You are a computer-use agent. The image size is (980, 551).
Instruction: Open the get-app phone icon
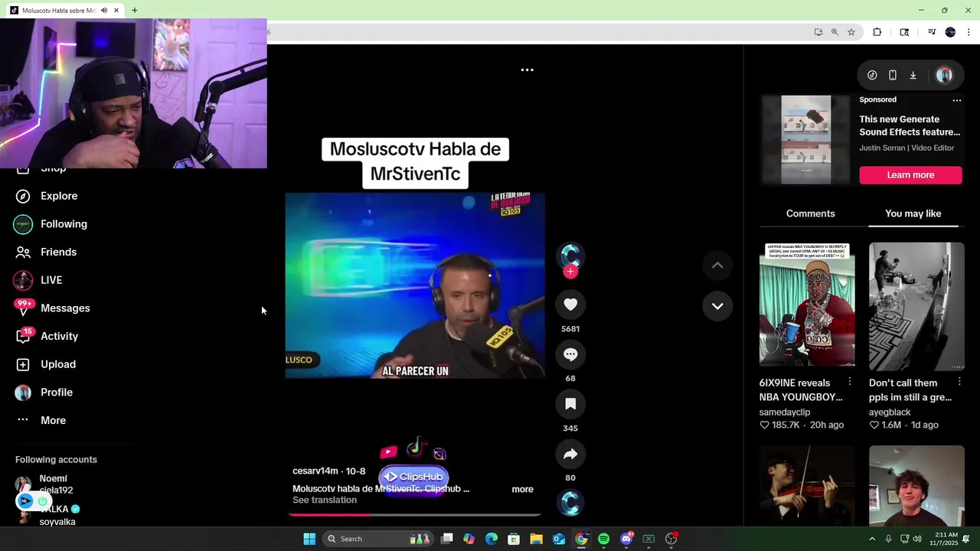point(893,75)
